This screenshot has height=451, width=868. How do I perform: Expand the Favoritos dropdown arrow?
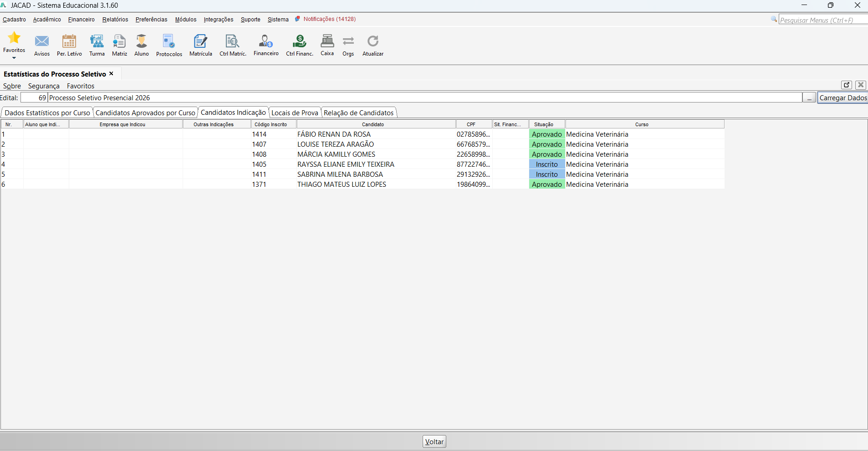pos(14,58)
